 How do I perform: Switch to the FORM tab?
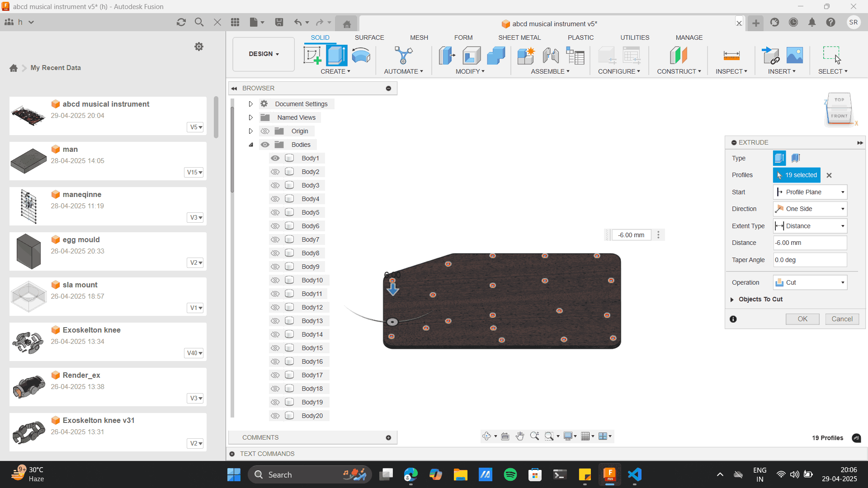point(463,38)
